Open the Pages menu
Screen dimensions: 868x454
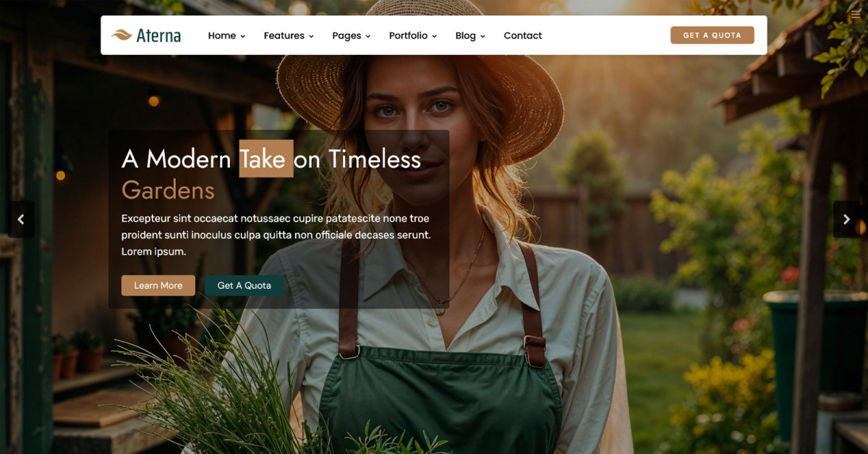point(352,35)
